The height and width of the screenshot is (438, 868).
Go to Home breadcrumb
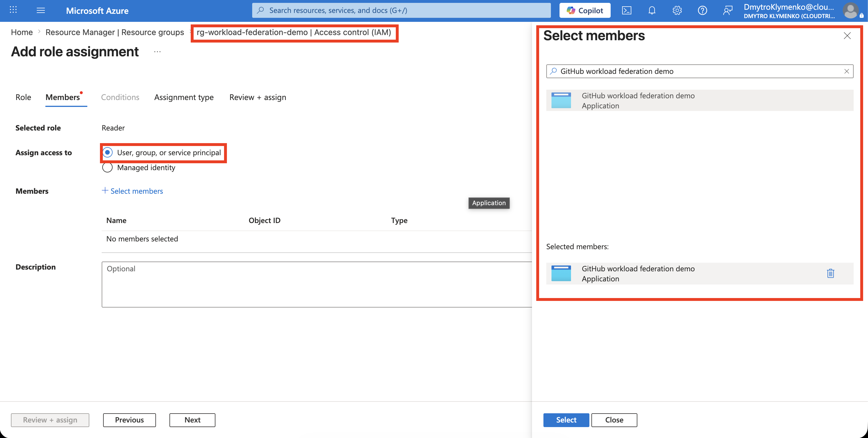(22, 32)
